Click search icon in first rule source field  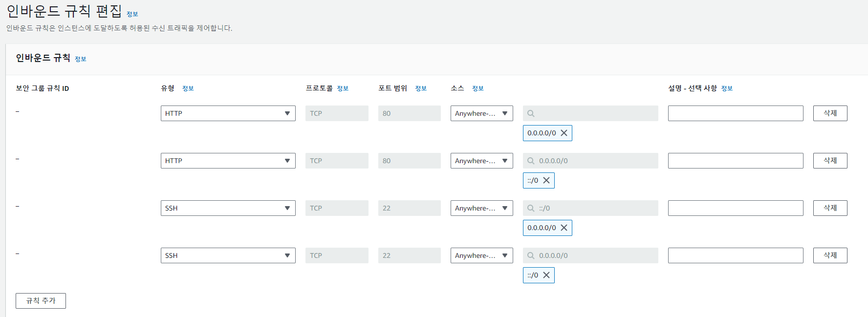click(x=531, y=113)
